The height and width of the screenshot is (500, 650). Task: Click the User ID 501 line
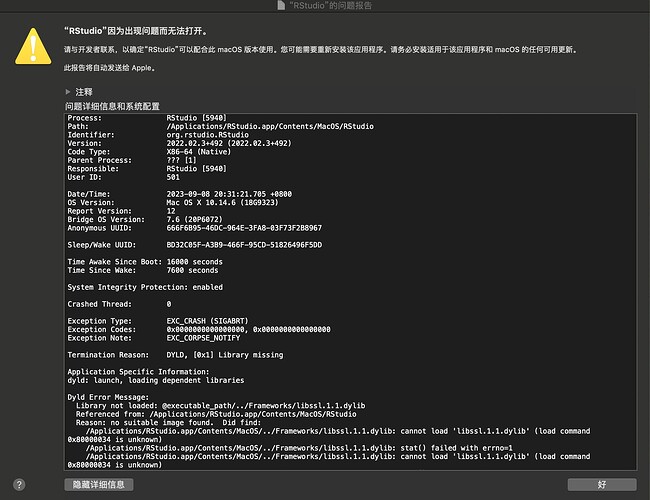point(124,177)
